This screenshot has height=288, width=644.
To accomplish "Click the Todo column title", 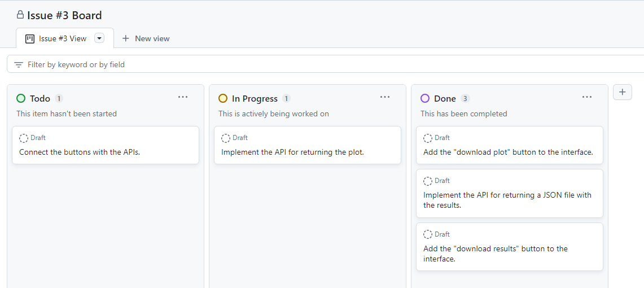I will [x=40, y=99].
